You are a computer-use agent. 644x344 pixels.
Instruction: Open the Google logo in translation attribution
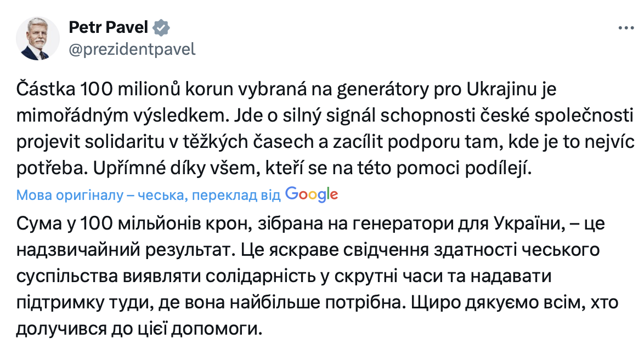coord(312,194)
